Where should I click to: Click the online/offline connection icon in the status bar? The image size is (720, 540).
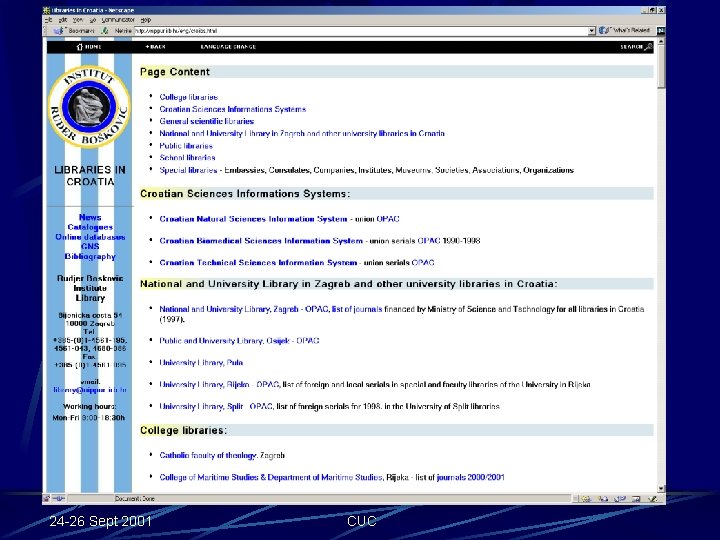(59, 498)
